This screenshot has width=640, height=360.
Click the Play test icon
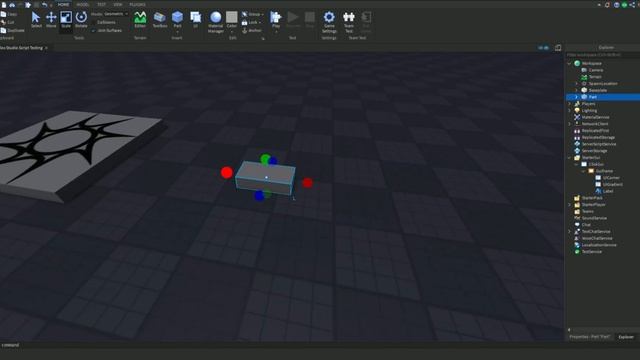(276, 17)
